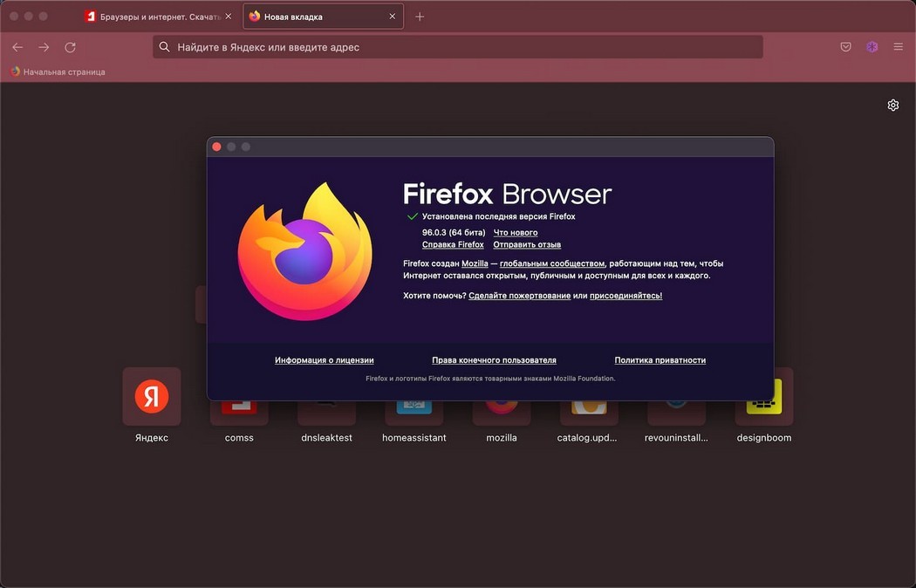Image resolution: width=916 pixels, height=588 pixels.
Task: Open the purple snowflake extension icon
Action: 872,47
